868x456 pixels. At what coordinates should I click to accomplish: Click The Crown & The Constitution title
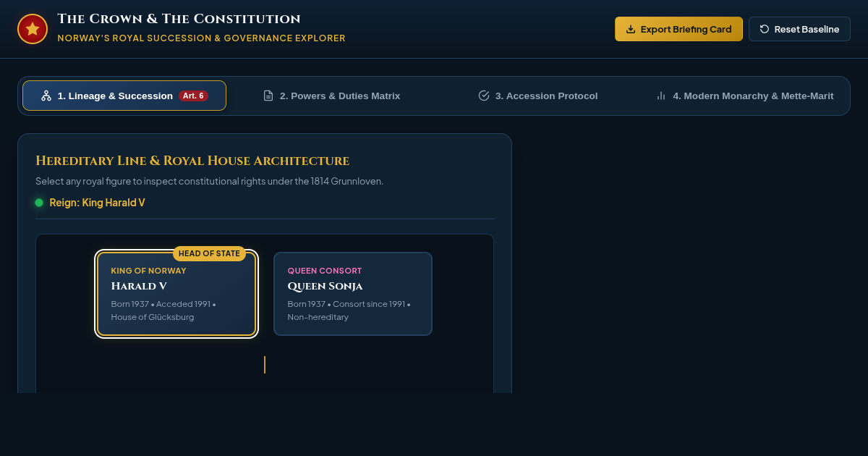[179, 19]
